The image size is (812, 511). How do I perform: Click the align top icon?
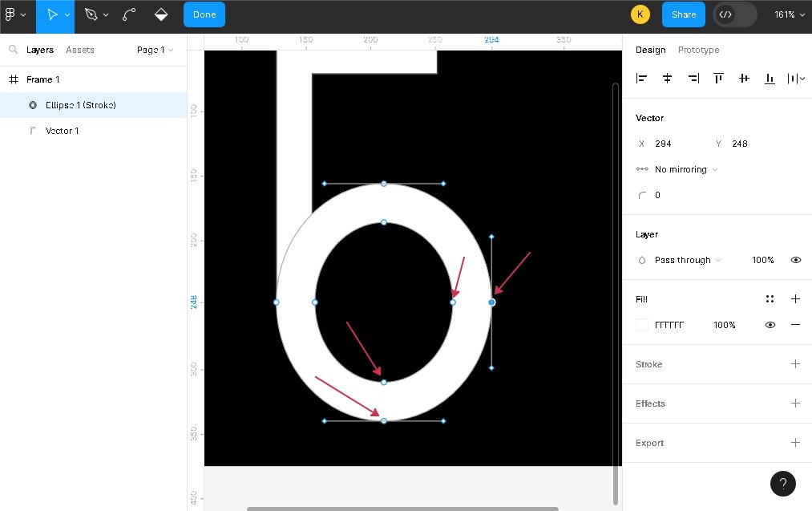(x=718, y=78)
